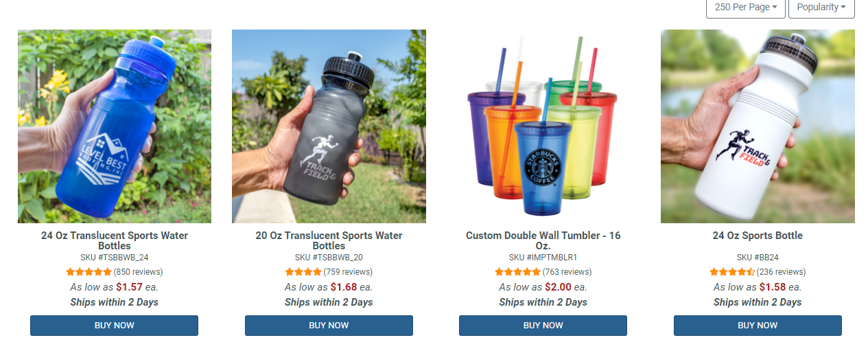
Task: Click star rating of Double Wall Tumbler
Action: pyautogui.click(x=517, y=272)
